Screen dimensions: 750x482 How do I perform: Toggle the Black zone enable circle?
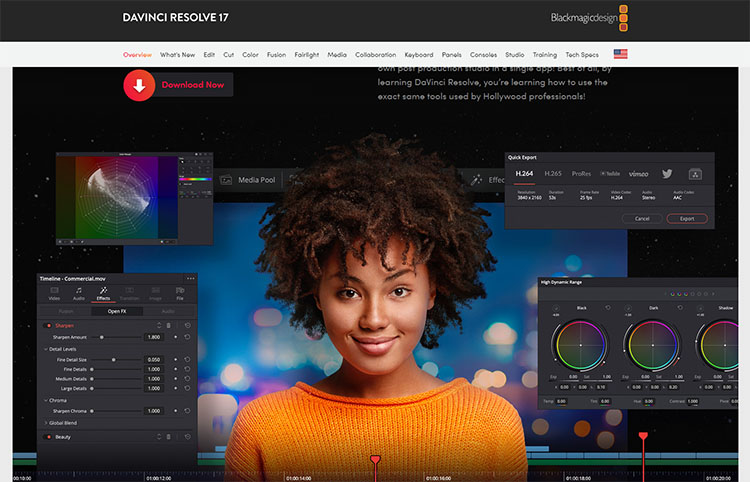tap(556, 308)
